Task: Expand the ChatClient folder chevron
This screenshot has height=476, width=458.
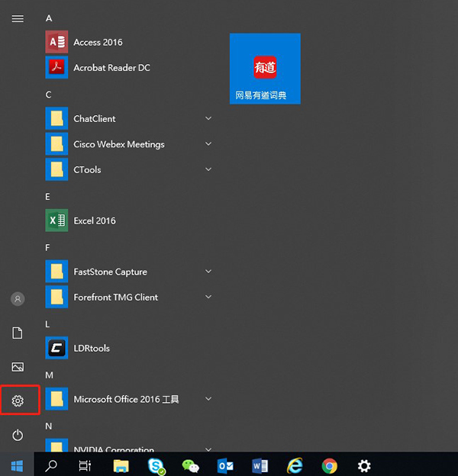Action: click(208, 118)
